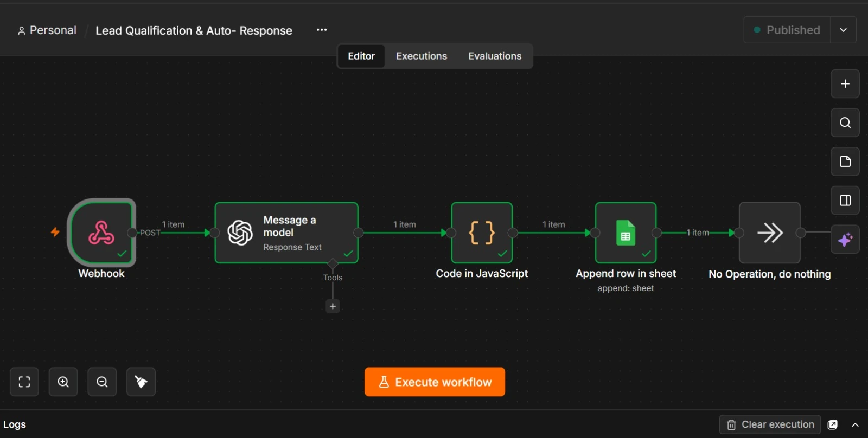Switch to the Executions tab
This screenshot has width=868, height=438.
point(422,56)
